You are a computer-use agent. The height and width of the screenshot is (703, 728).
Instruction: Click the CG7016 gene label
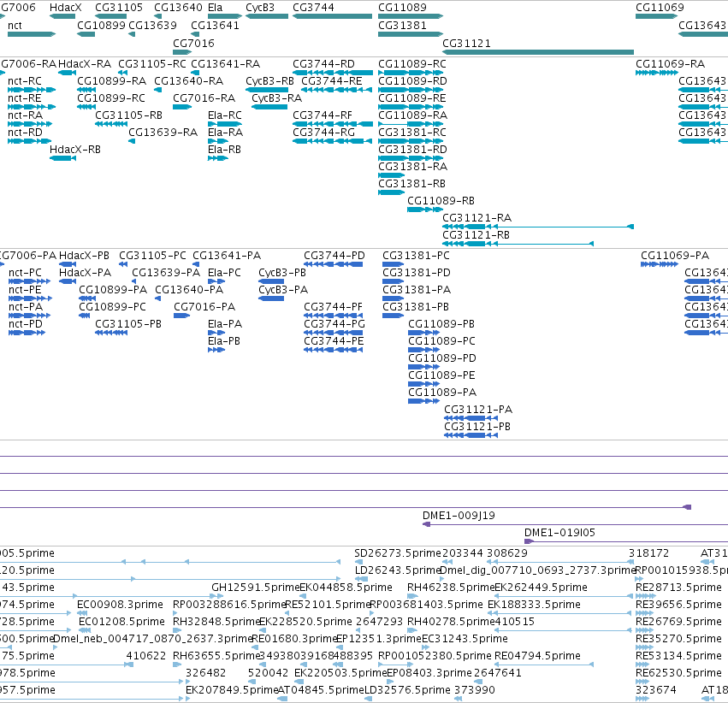tap(193, 43)
